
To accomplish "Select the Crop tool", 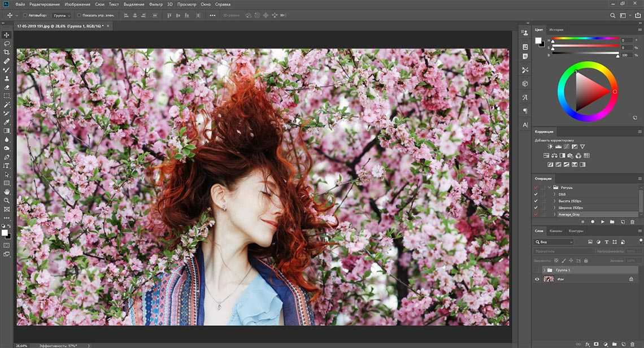I will pos(7,52).
